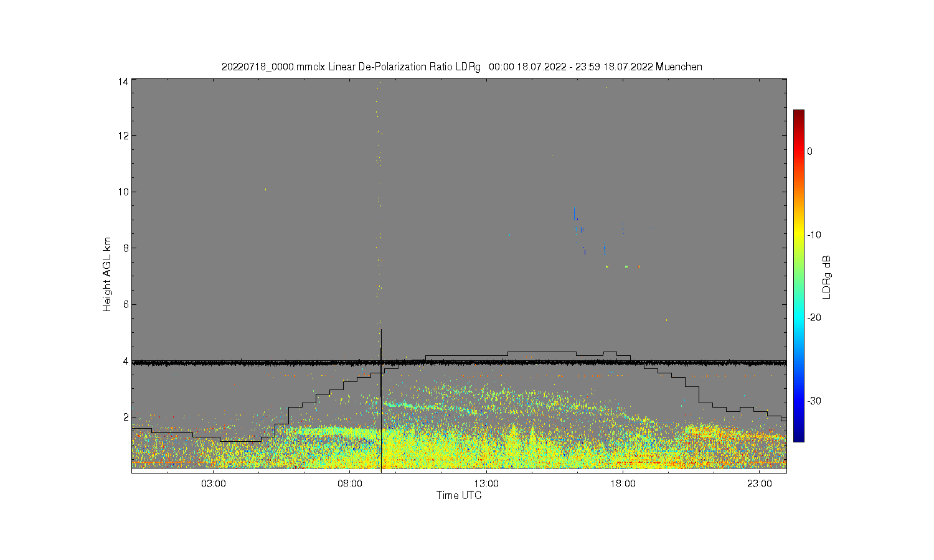Click the 14 km height tick label
This screenshot has height=560, width=934.
click(123, 82)
